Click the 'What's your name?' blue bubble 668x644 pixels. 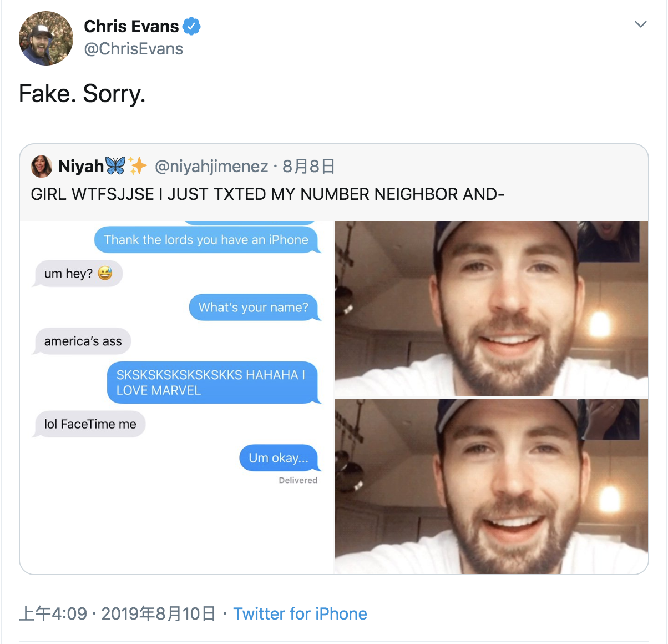coord(254,307)
